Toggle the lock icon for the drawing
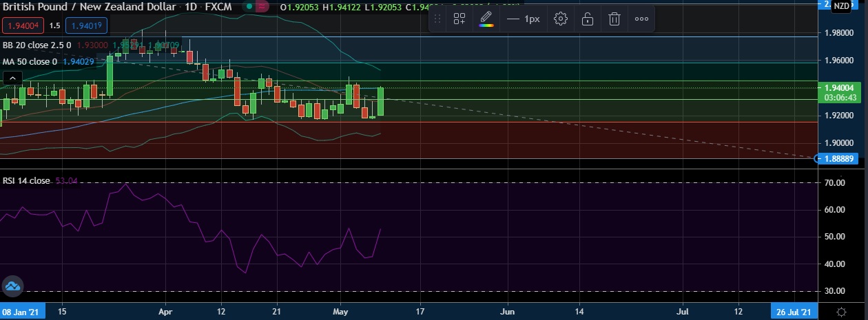The width and height of the screenshot is (868, 320). click(x=587, y=19)
